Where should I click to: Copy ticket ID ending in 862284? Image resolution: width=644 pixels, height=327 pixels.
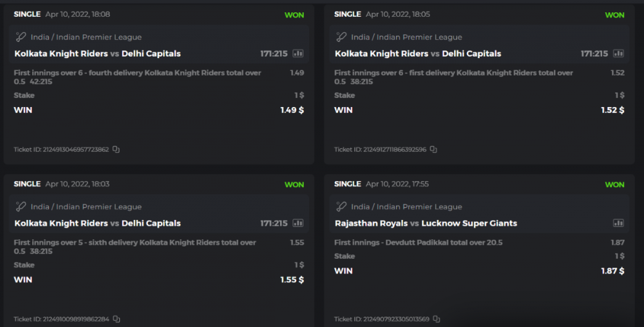(x=117, y=319)
